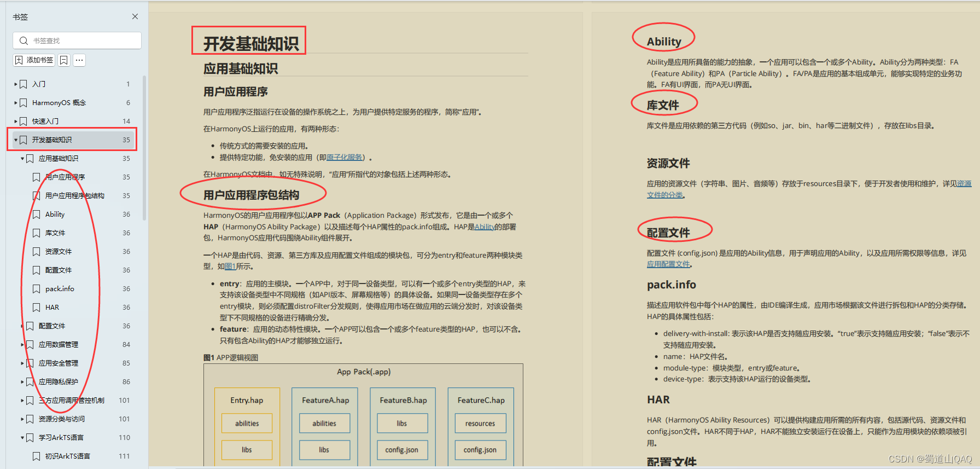Expand the 应用数据管理 bookmark
Viewport: 980px width, 469px height.
point(22,345)
